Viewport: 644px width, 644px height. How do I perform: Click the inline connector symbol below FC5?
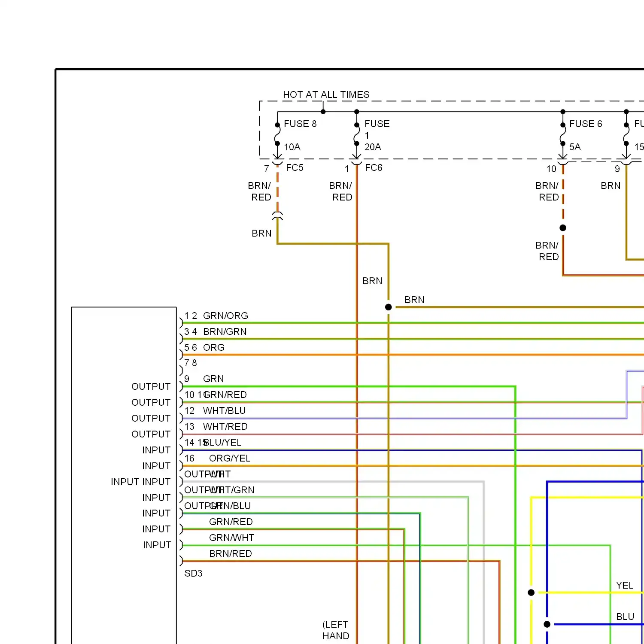pos(277,216)
